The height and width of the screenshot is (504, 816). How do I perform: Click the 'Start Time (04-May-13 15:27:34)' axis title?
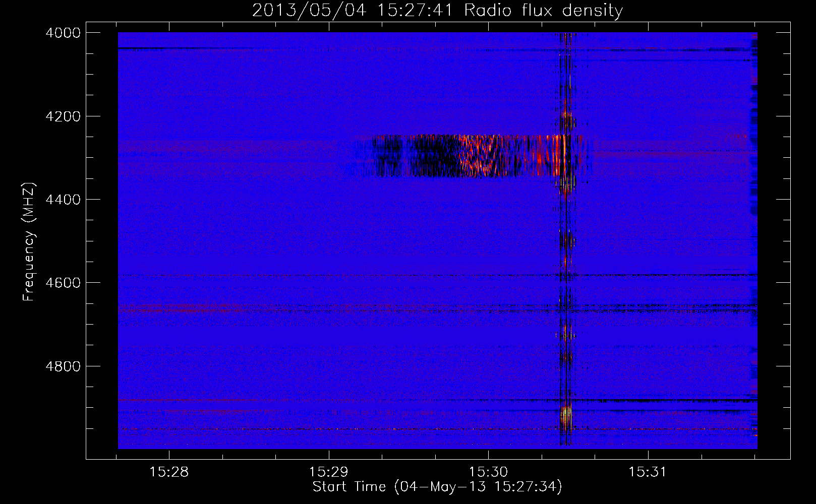(437, 487)
